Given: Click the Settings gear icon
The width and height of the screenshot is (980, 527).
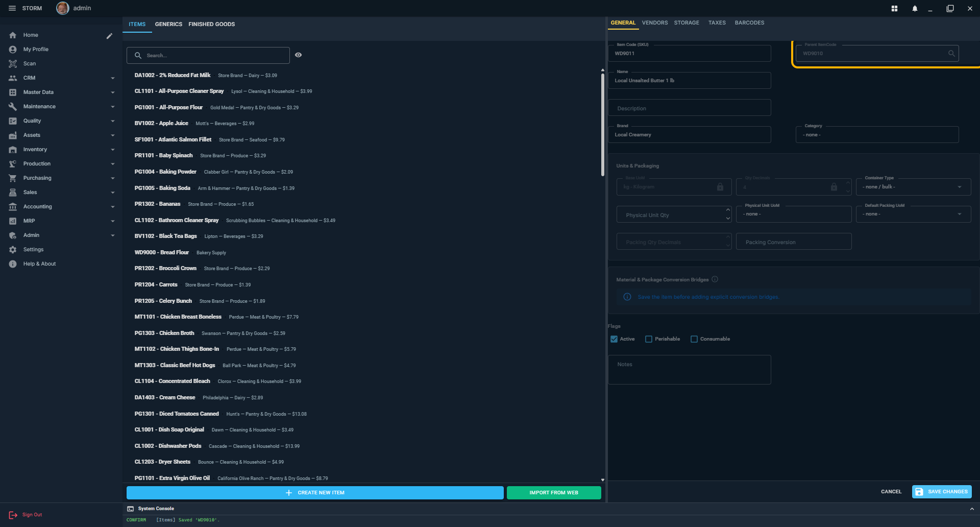Looking at the screenshot, I should pos(13,250).
